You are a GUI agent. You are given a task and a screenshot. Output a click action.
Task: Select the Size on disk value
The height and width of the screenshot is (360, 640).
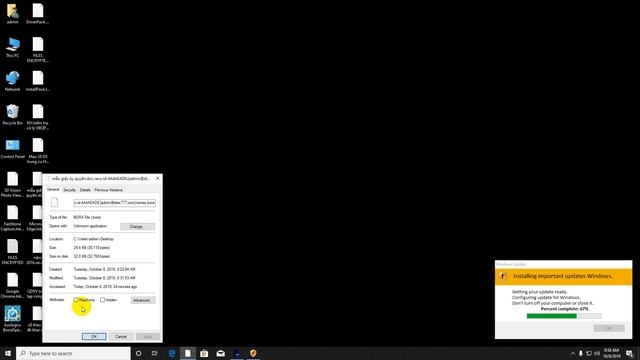91,256
